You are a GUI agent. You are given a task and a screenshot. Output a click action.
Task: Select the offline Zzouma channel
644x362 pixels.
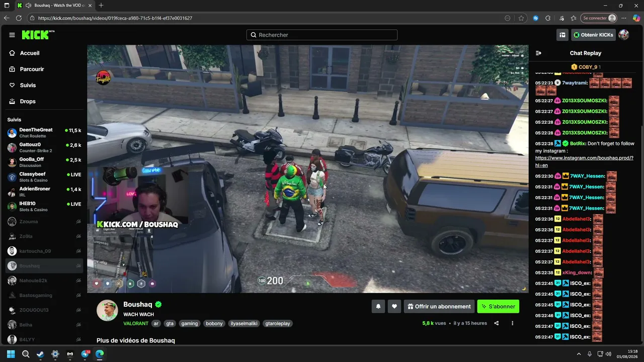tap(44, 222)
